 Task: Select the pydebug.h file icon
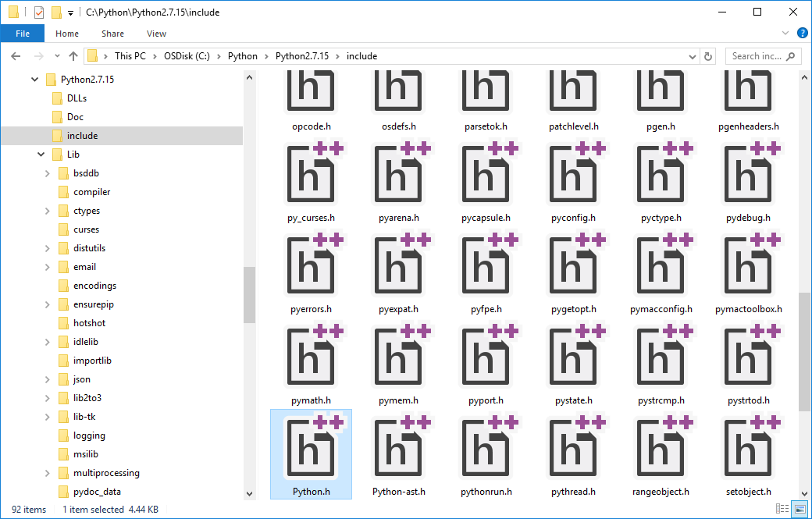coord(748,174)
